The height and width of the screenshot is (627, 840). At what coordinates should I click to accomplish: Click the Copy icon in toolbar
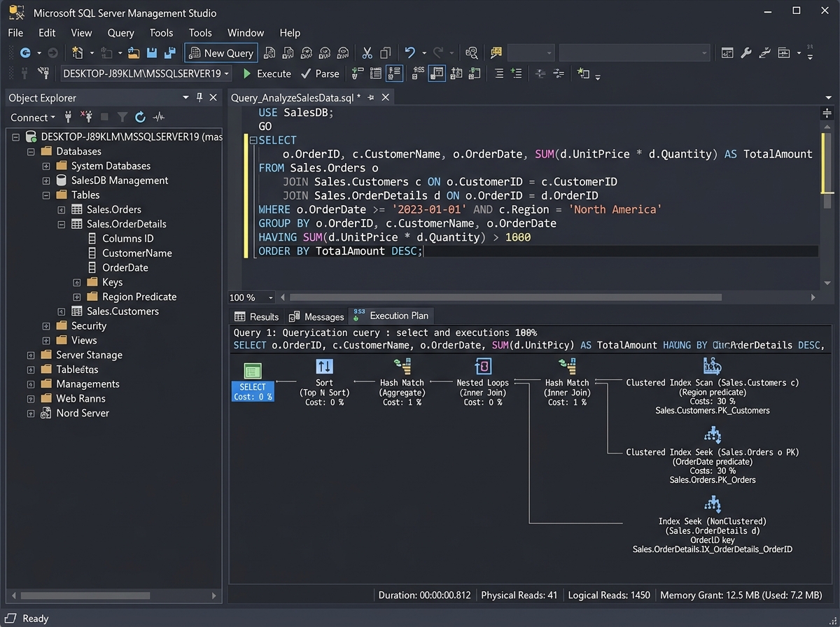[385, 52]
